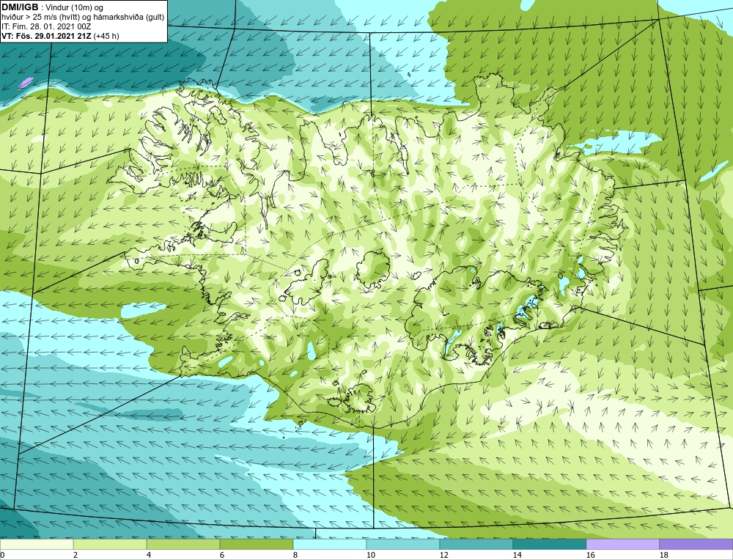The image size is (733, 560).
Task: Click the 0–2 m/s pale yellow legend swatch
Action: click(37, 544)
